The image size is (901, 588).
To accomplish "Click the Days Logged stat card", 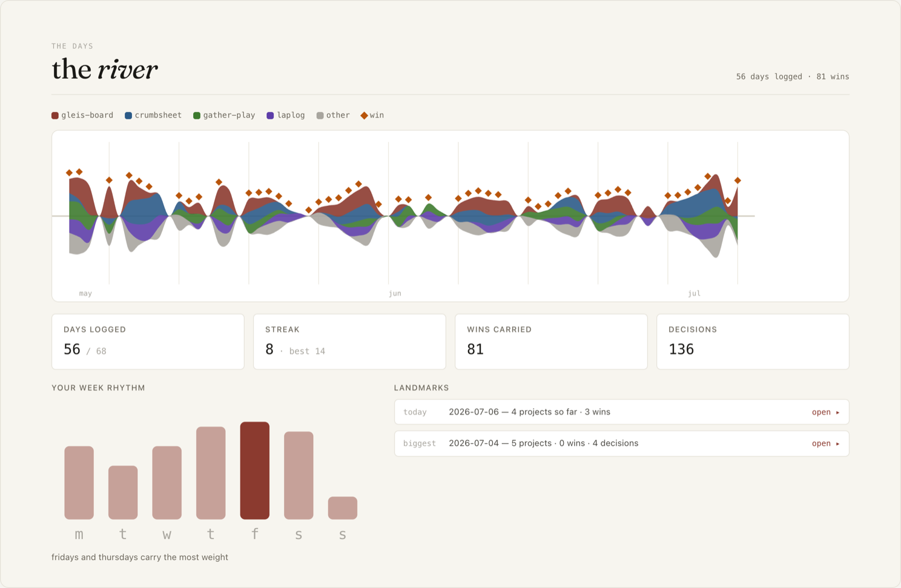I will pyautogui.click(x=148, y=342).
